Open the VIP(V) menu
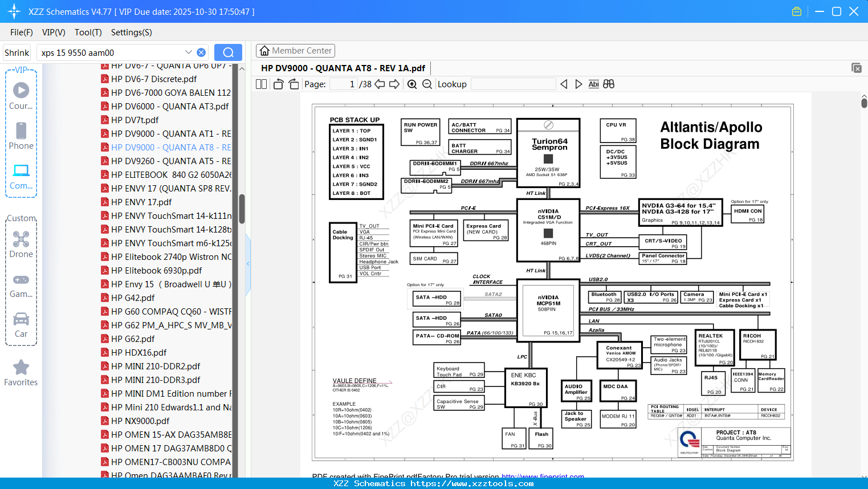The height and width of the screenshot is (489, 868). [x=54, y=32]
